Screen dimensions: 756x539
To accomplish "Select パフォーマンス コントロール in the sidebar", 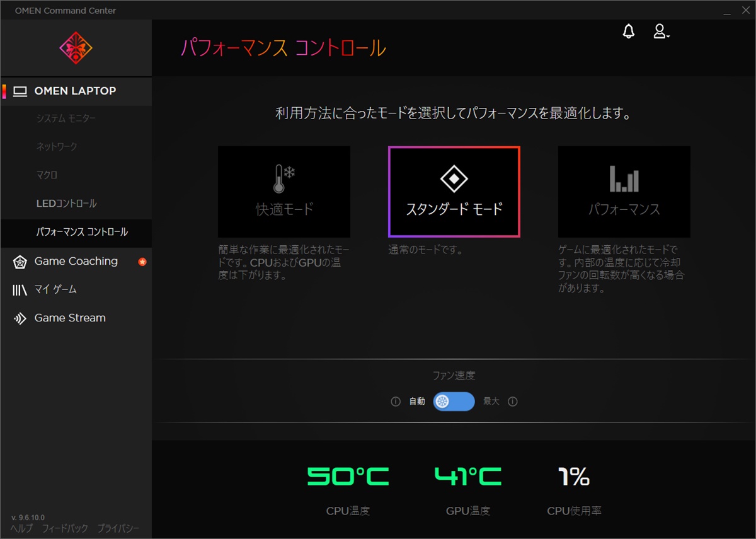I will coord(76,232).
